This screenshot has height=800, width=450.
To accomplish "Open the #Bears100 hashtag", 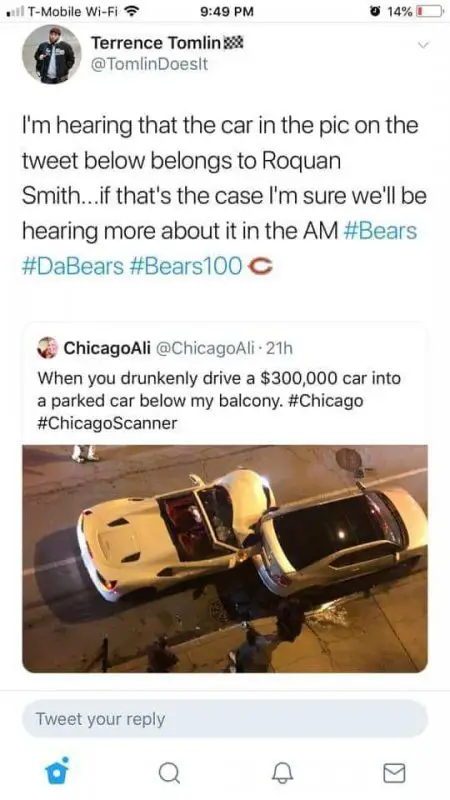I will pyautogui.click(x=187, y=266).
